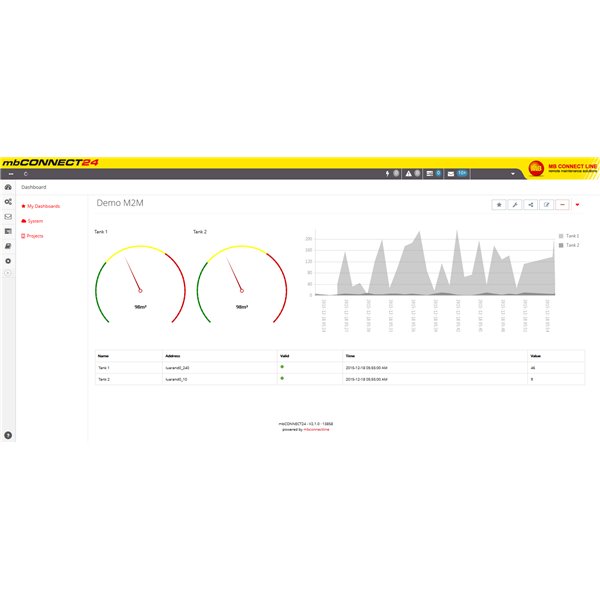Collapse the sidebar with the round arrow toggle
This screenshot has width=600, height=600.
pyautogui.click(x=8, y=274)
